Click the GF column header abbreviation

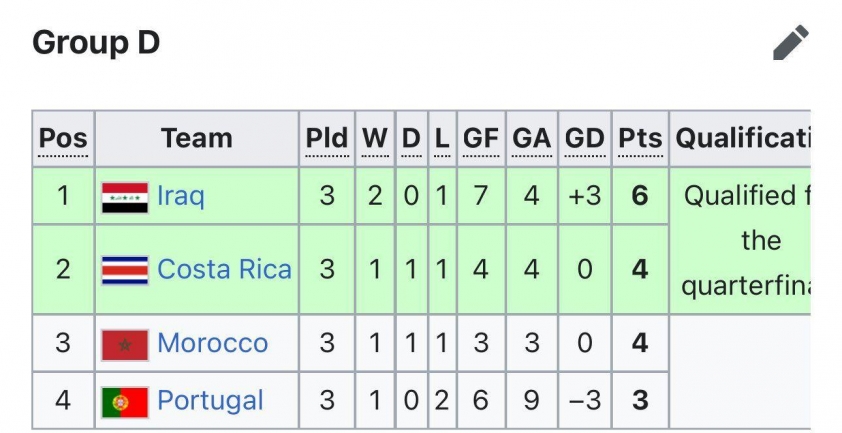481,139
